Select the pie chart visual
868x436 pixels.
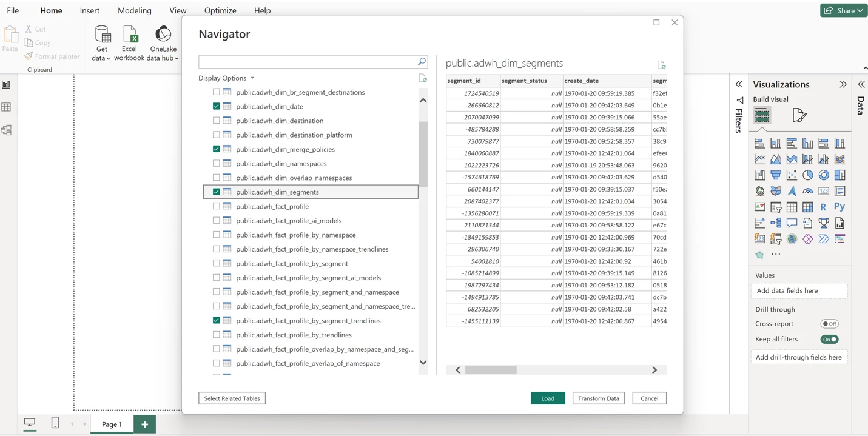[x=808, y=175]
